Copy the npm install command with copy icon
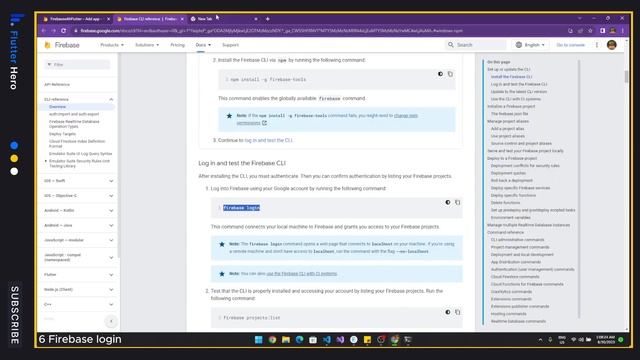The width and height of the screenshot is (640, 360). pos(450,74)
